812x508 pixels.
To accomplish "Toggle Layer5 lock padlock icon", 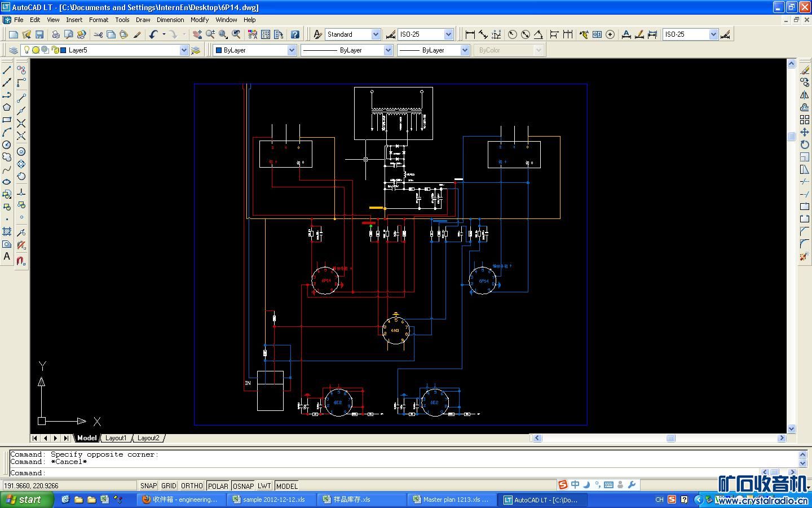I will 55,50.
